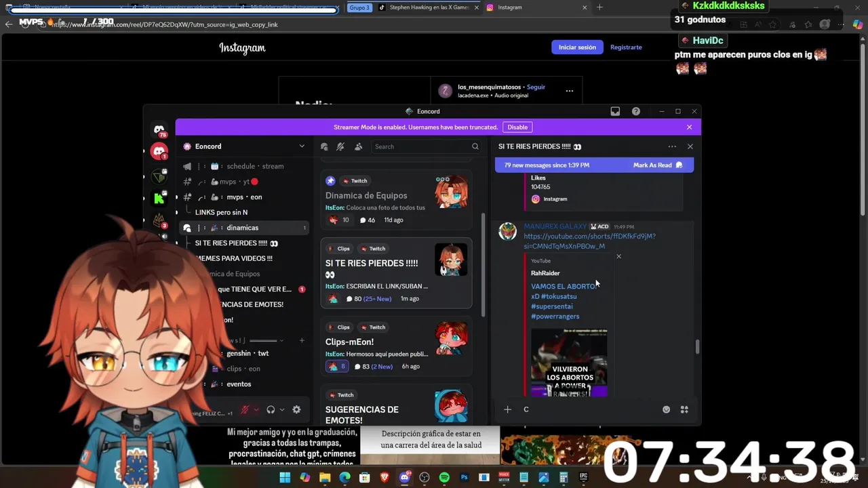The width and height of the screenshot is (868, 488).
Task: Select mvps · yt channel
Action: pos(243,182)
